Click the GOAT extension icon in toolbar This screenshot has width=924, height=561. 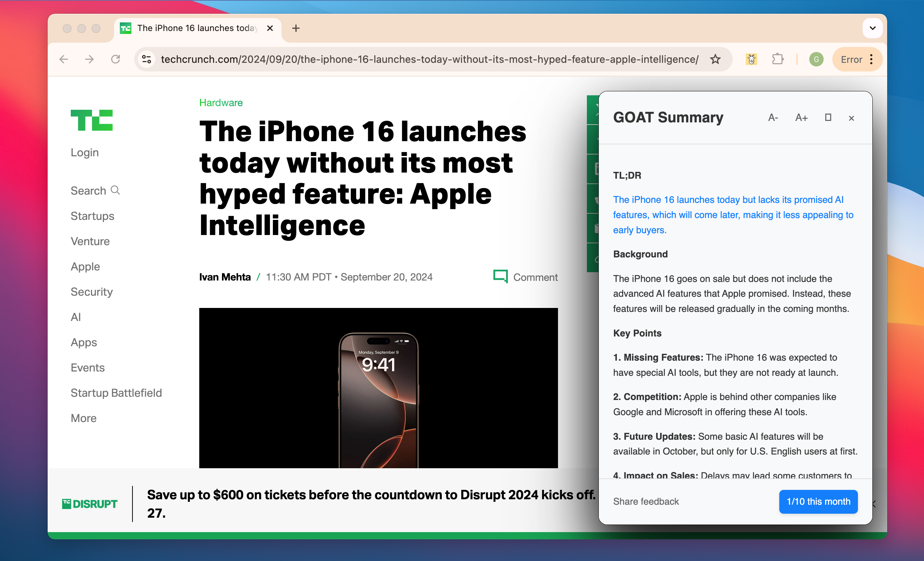751,59
